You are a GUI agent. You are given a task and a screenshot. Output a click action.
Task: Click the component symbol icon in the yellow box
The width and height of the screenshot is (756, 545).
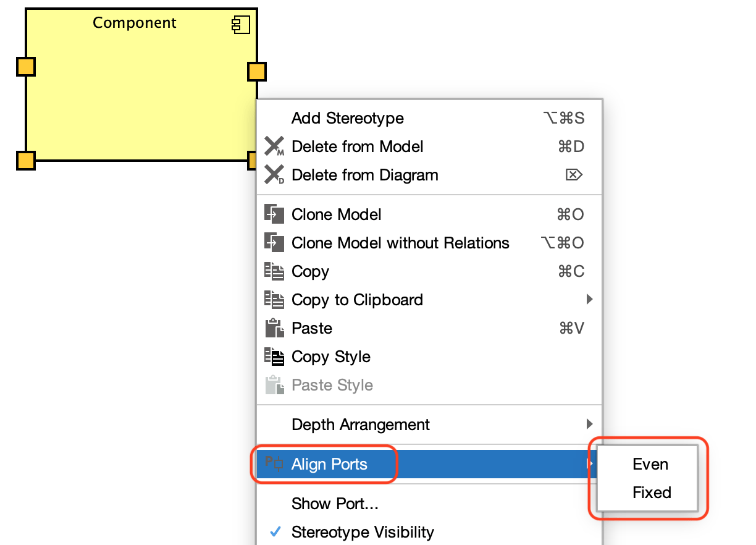tap(241, 25)
